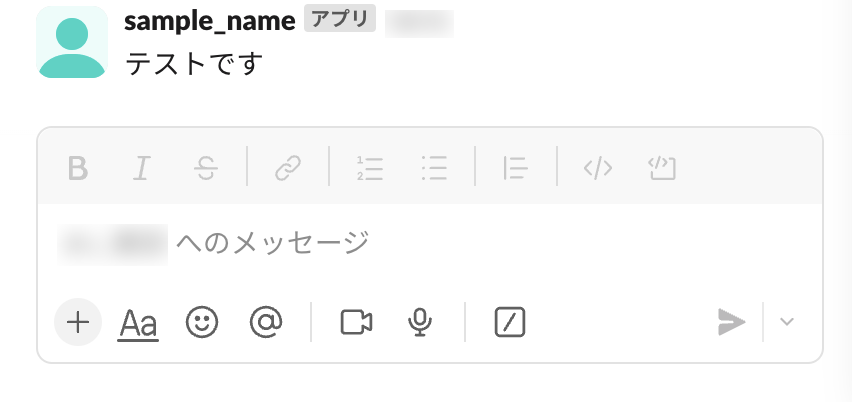Open the plus attachment menu
The image size is (852, 402).
(x=78, y=322)
